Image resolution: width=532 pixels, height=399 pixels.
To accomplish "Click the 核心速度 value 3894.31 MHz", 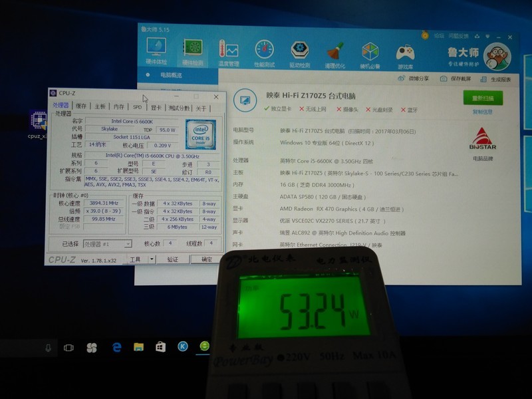I will pyautogui.click(x=104, y=203).
